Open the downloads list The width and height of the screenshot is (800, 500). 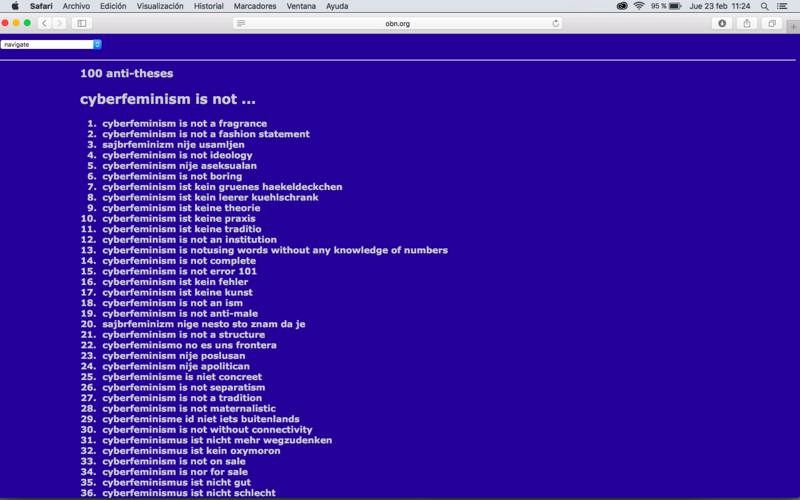(x=722, y=23)
